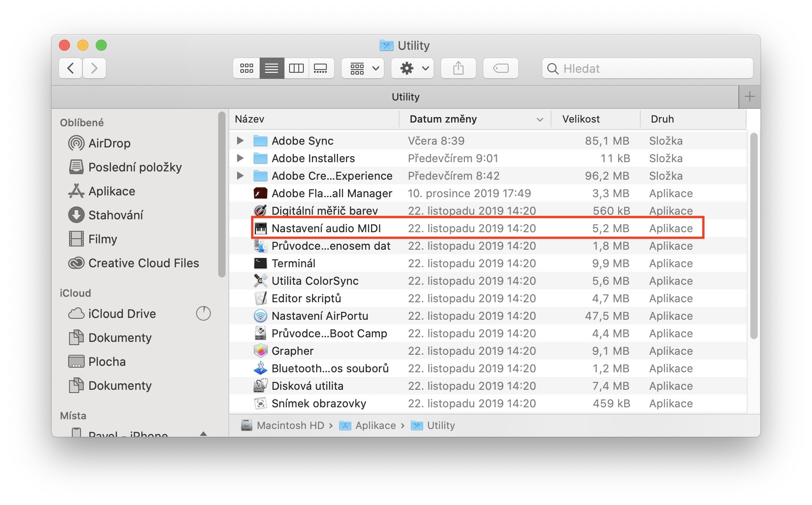The width and height of the screenshot is (812, 505).
Task: Select the Grapher app icon
Action: click(261, 351)
